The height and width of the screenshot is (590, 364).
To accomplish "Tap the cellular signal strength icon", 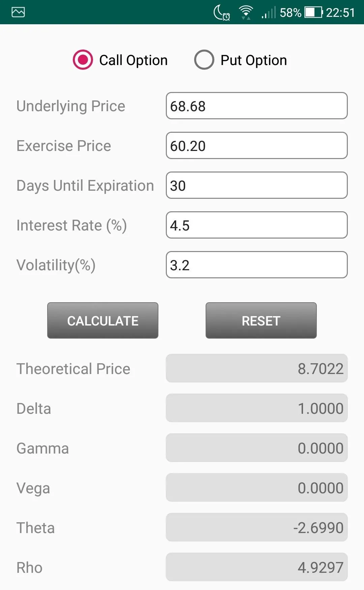I will [x=268, y=13].
